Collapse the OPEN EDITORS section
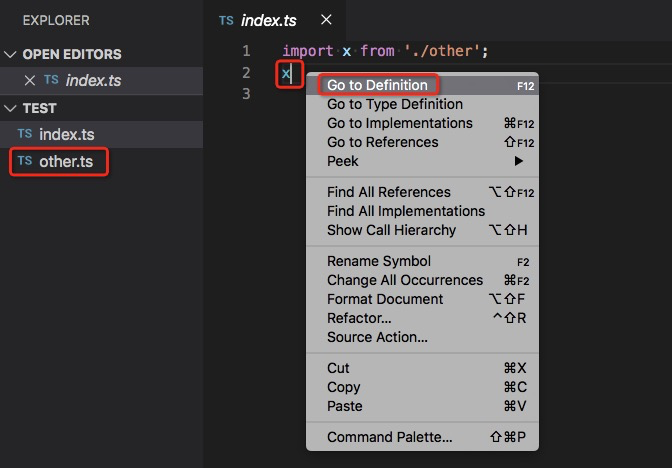The image size is (672, 468). tap(10, 54)
